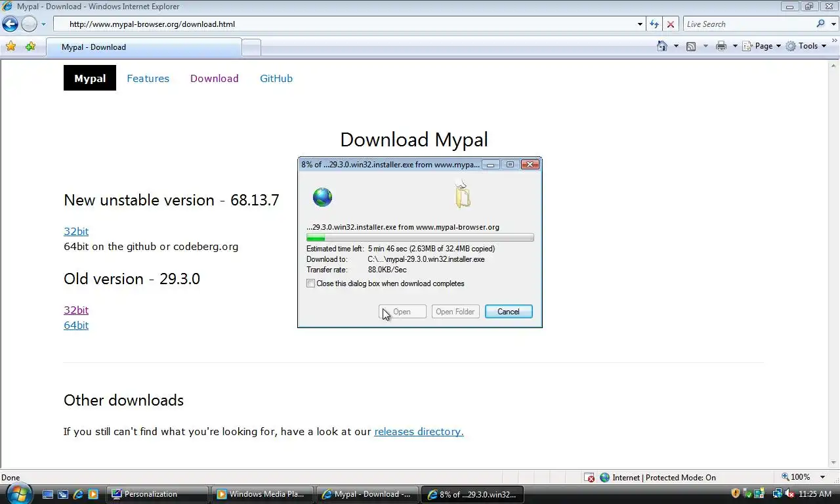This screenshot has width=840, height=504.
Task: Click the muted volume speaker tray icon
Action: pyautogui.click(x=789, y=493)
